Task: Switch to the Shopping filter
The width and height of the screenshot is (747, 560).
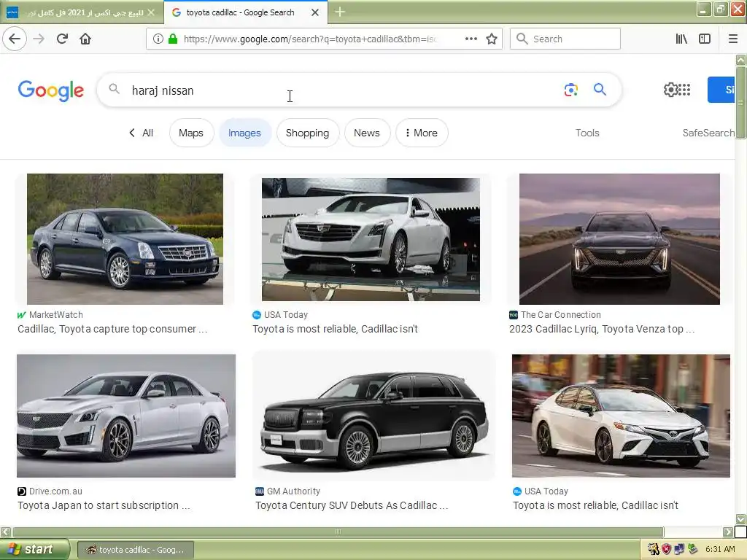Action: coord(307,133)
